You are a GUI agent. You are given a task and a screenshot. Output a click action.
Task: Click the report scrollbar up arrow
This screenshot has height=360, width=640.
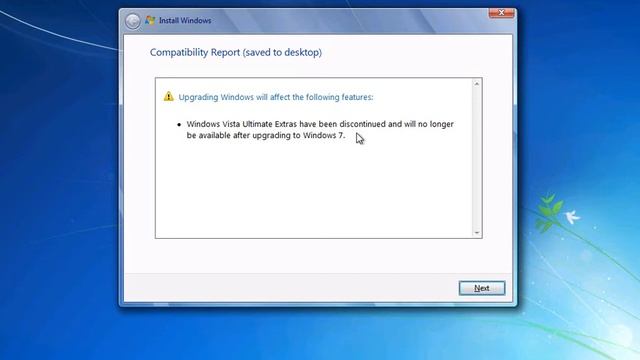point(476,84)
